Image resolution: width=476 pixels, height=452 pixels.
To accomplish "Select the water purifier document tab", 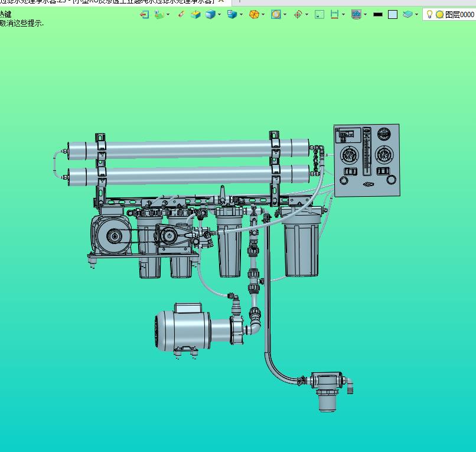I will pyautogui.click(x=106, y=2).
